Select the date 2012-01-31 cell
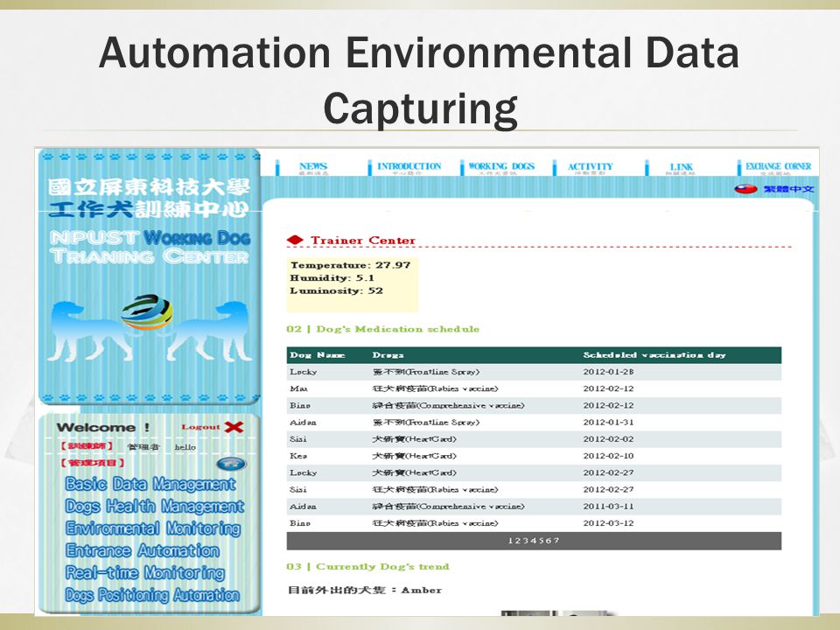The height and width of the screenshot is (630, 840). pyautogui.click(x=608, y=422)
